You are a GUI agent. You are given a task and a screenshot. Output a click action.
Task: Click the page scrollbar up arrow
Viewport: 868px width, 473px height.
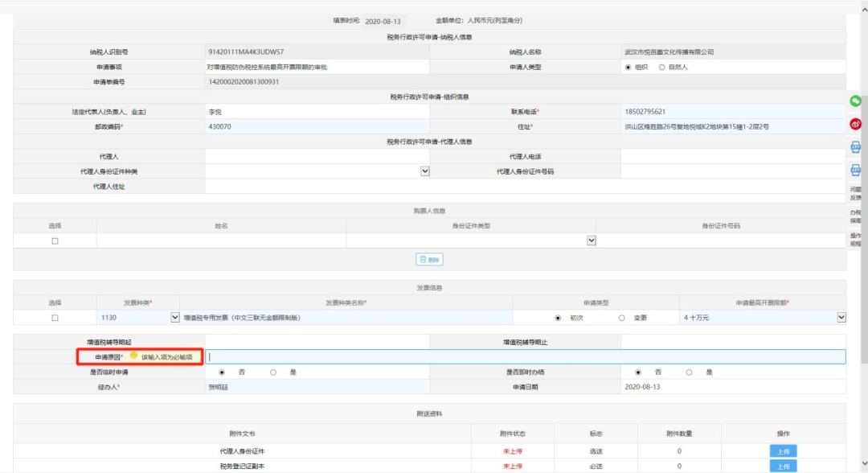pyautogui.click(x=864, y=10)
